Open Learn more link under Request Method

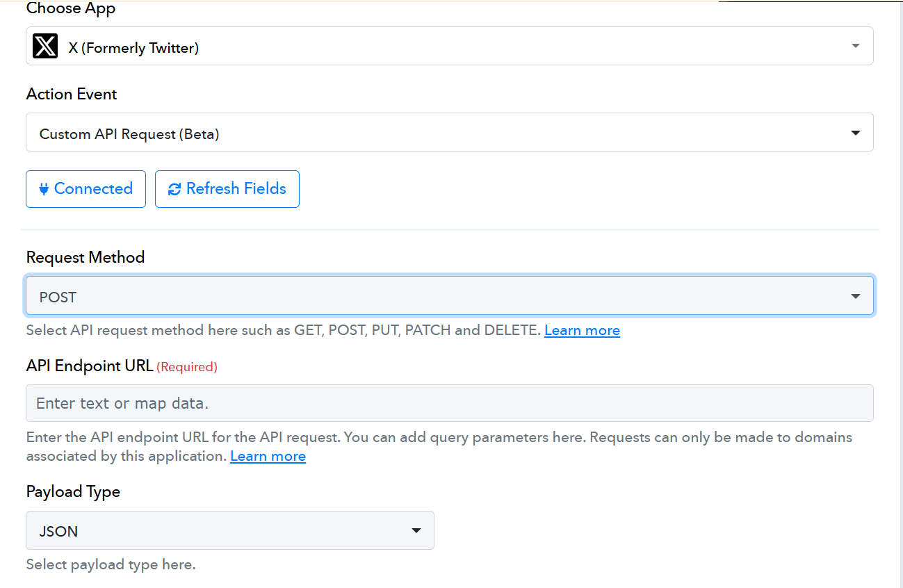click(582, 331)
